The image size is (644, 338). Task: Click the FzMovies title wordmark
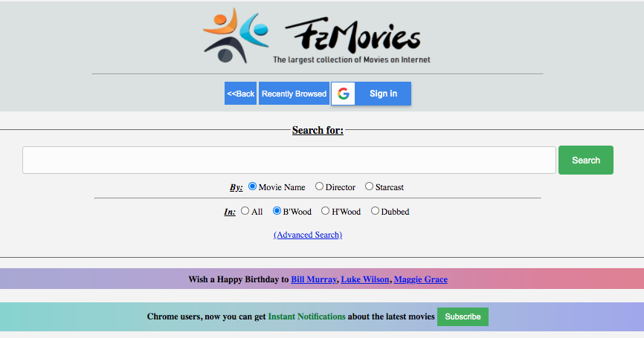tap(352, 35)
